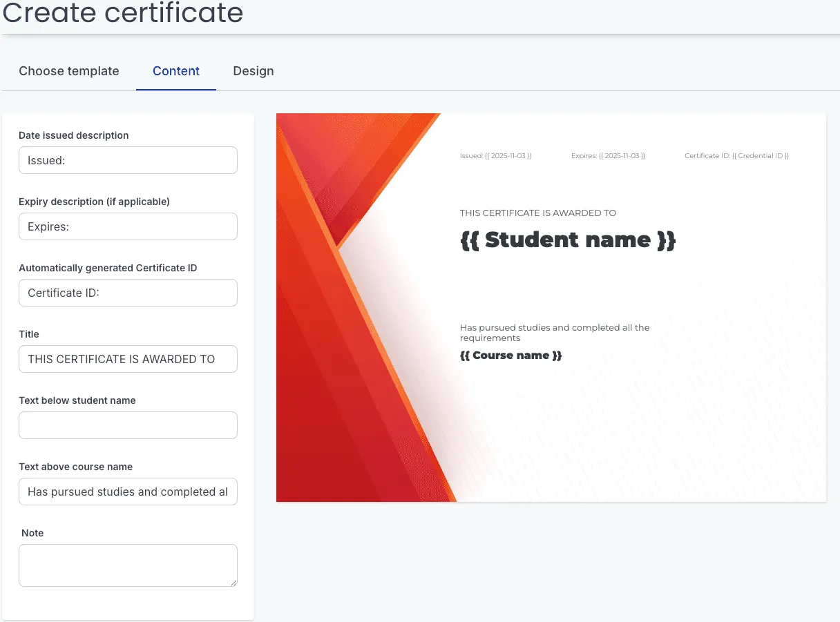Click the Has pursued studies text on preview
This screenshot has width=840, height=622.
click(x=555, y=333)
